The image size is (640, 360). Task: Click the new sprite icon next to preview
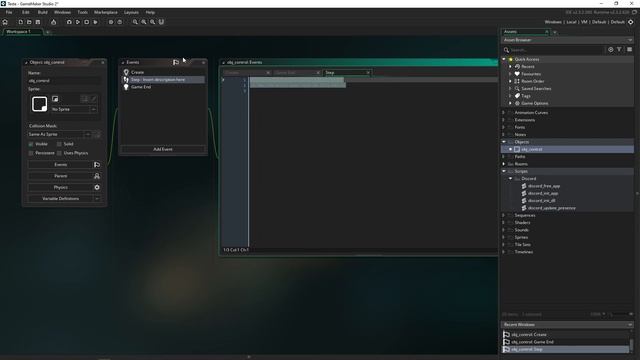click(x=55, y=99)
